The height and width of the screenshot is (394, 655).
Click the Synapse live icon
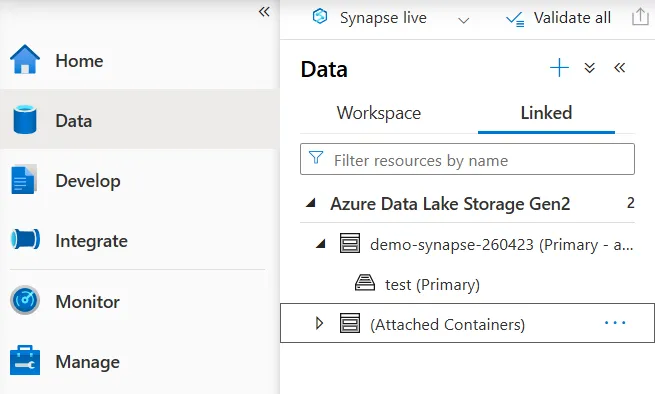pos(320,17)
